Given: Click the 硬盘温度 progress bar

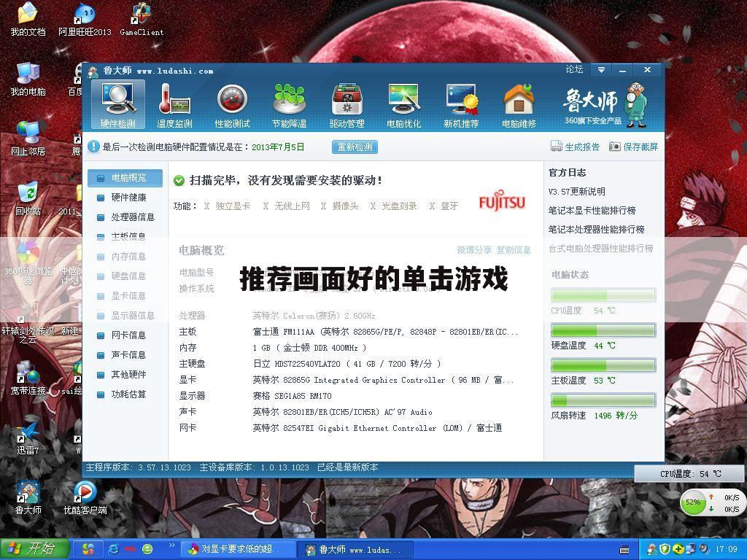Looking at the screenshot, I should coord(603,330).
